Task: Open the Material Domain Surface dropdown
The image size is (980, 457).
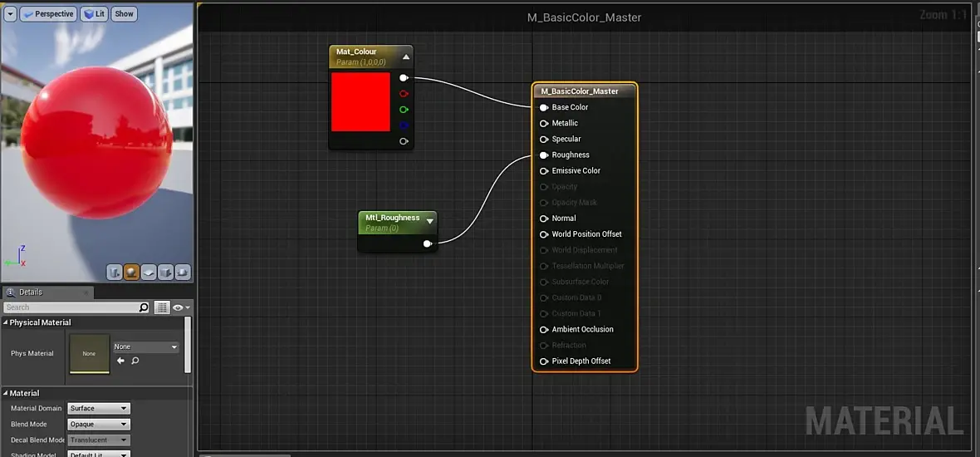Action: [x=99, y=408]
